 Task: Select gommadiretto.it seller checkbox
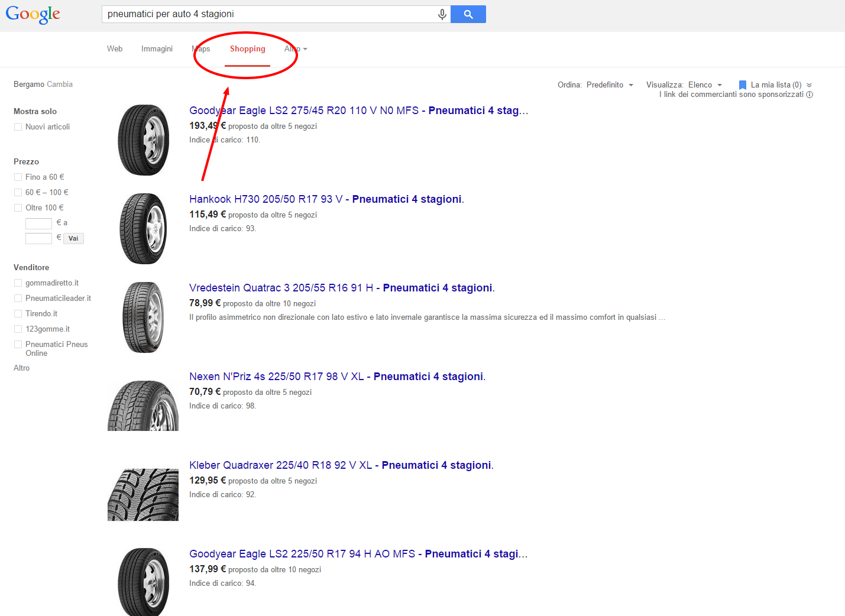point(18,283)
